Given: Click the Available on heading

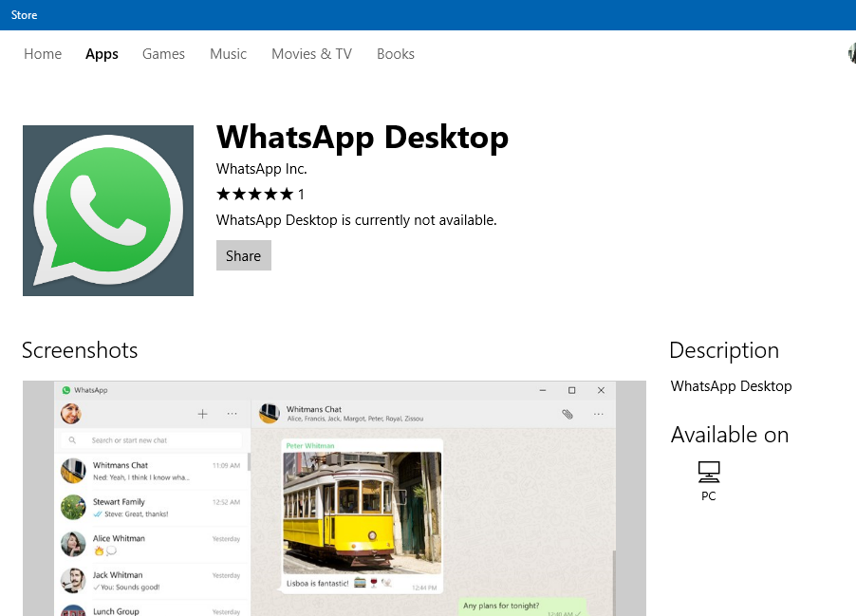Looking at the screenshot, I should tap(730, 435).
